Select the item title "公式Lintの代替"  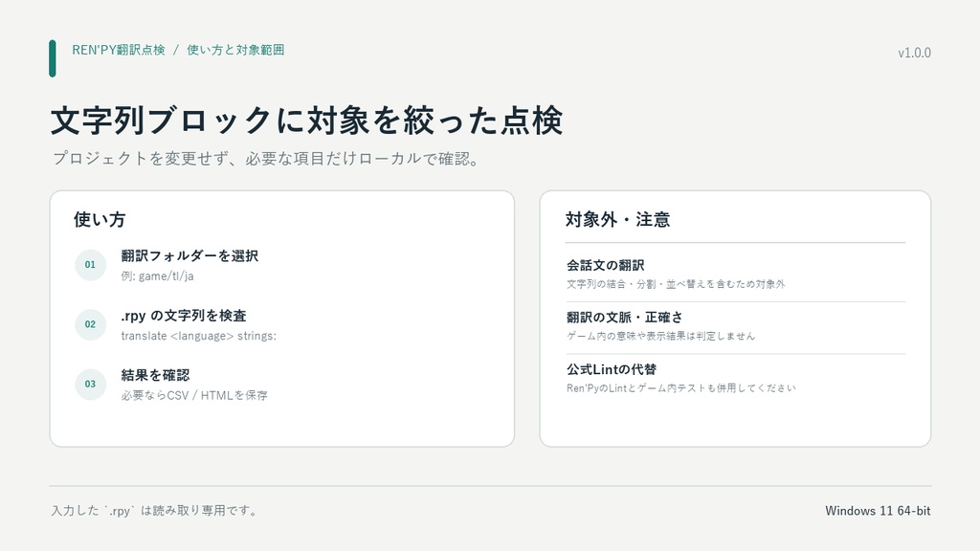[x=612, y=369]
